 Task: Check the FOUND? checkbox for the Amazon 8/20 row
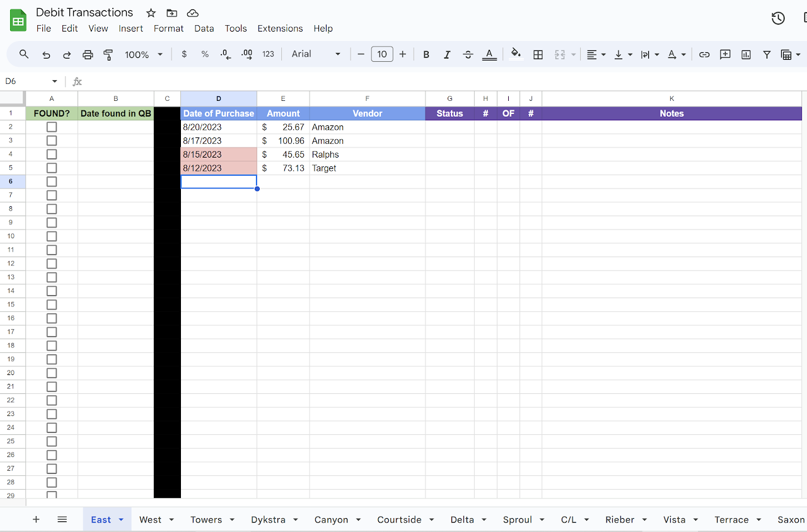[51, 127]
